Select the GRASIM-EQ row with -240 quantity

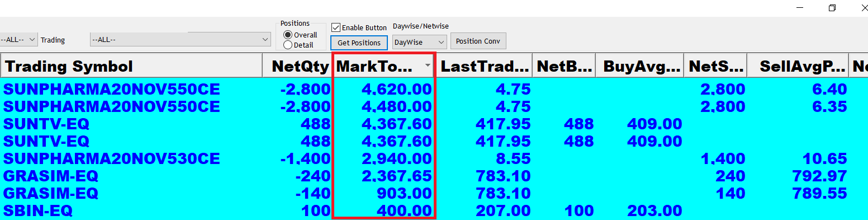tap(434, 176)
